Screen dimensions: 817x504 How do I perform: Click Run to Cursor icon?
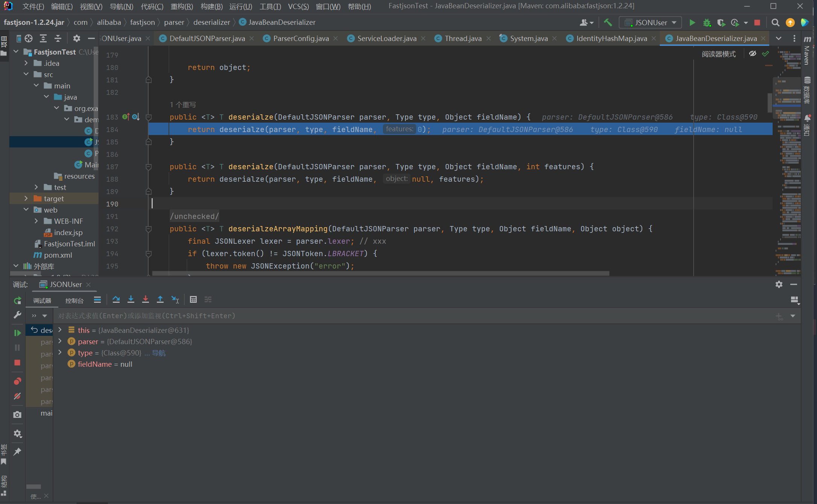pos(175,299)
